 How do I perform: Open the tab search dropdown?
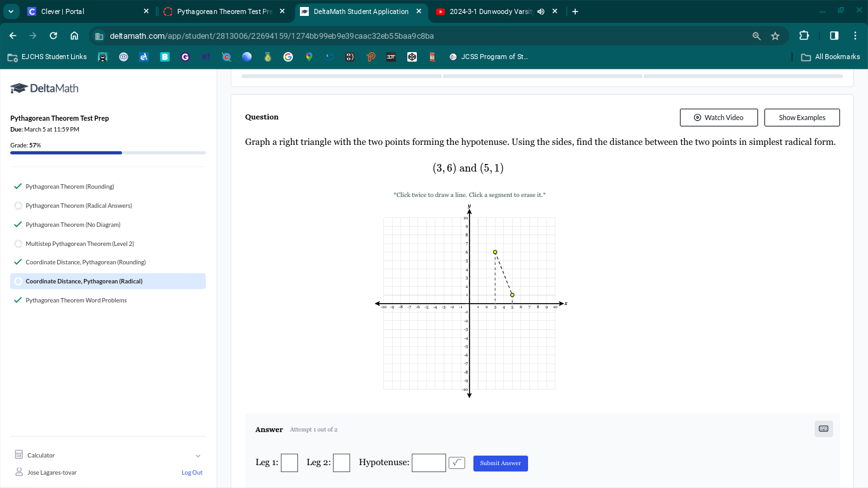[11, 11]
